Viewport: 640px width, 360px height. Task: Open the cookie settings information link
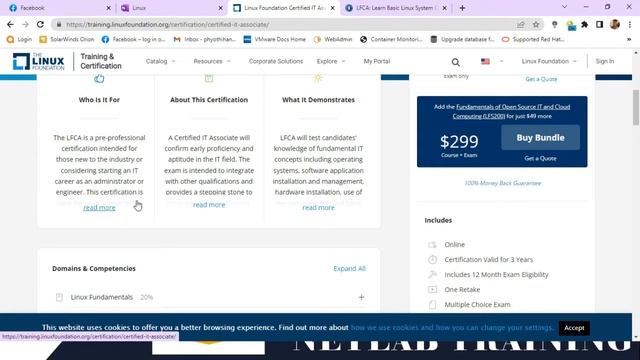click(452, 327)
